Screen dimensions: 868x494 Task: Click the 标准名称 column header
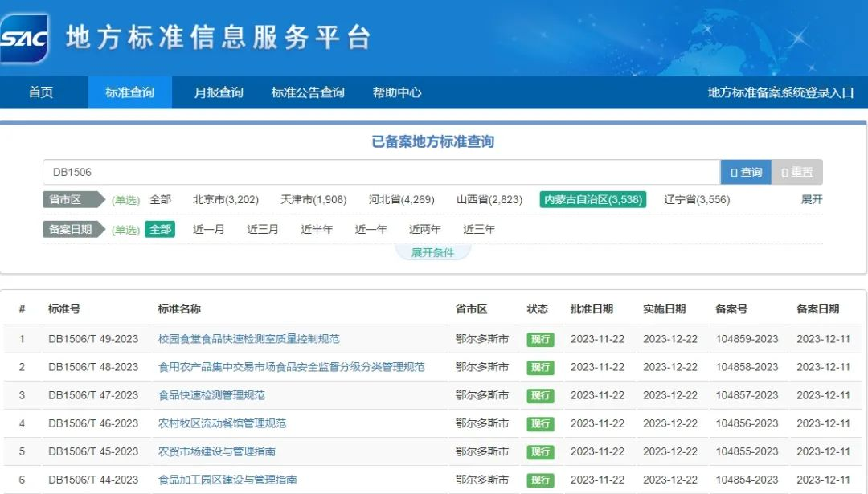point(179,308)
